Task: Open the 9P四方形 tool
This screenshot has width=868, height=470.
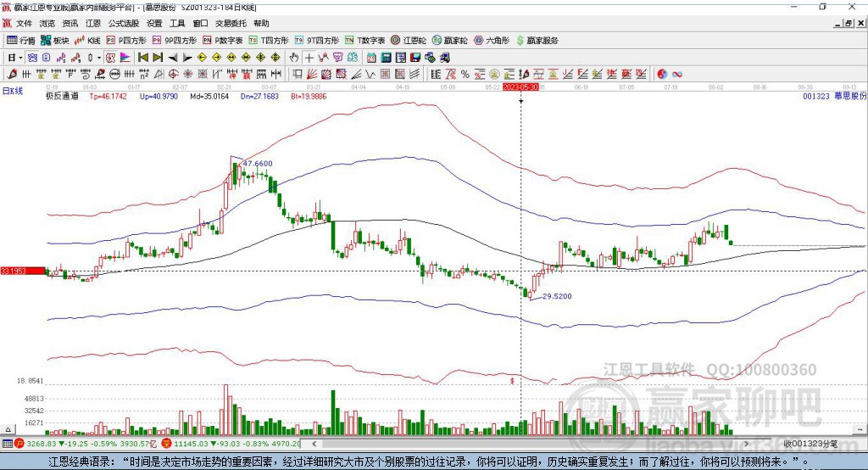Action: (x=175, y=40)
